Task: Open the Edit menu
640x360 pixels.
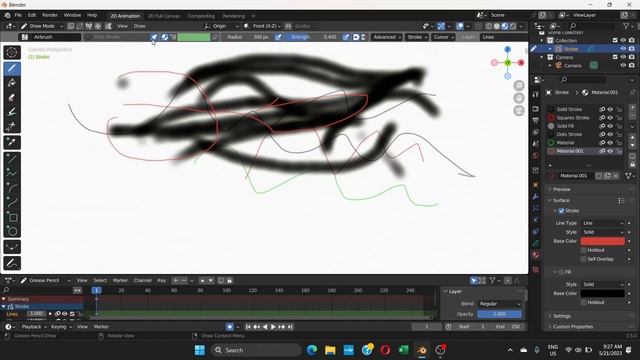Action: pyautogui.click(x=32, y=15)
